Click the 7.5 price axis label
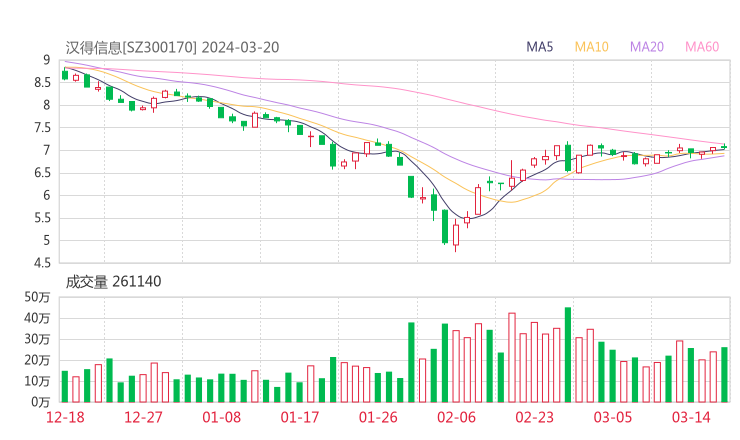 [42, 128]
